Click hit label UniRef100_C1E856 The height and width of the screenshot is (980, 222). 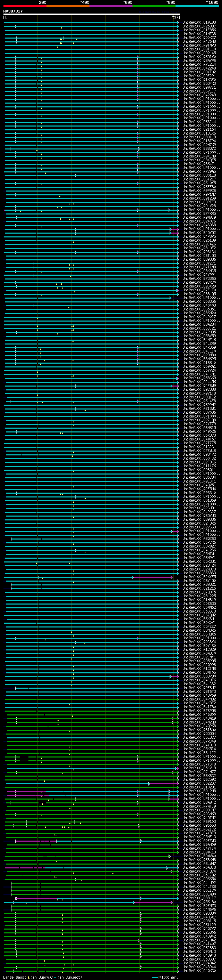coord(199,30)
